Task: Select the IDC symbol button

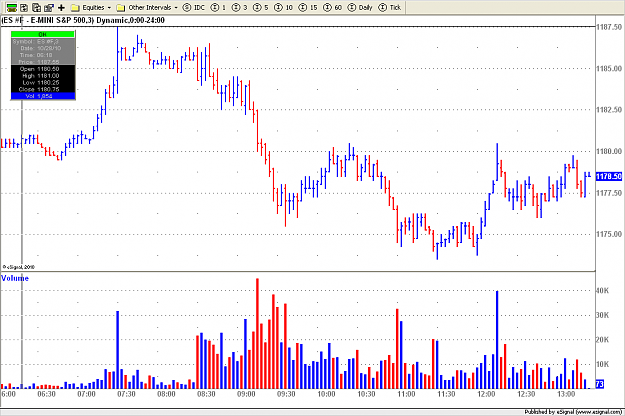Action: click(194, 7)
